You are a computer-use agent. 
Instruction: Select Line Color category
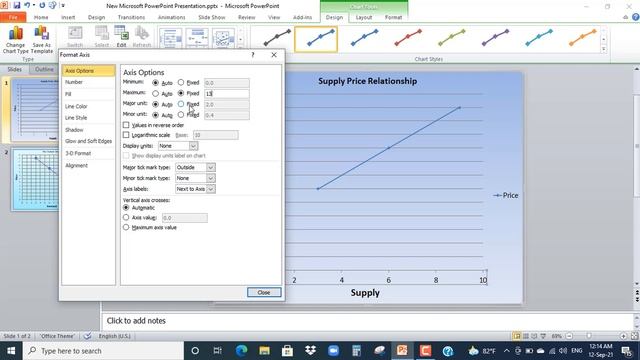pos(88,106)
